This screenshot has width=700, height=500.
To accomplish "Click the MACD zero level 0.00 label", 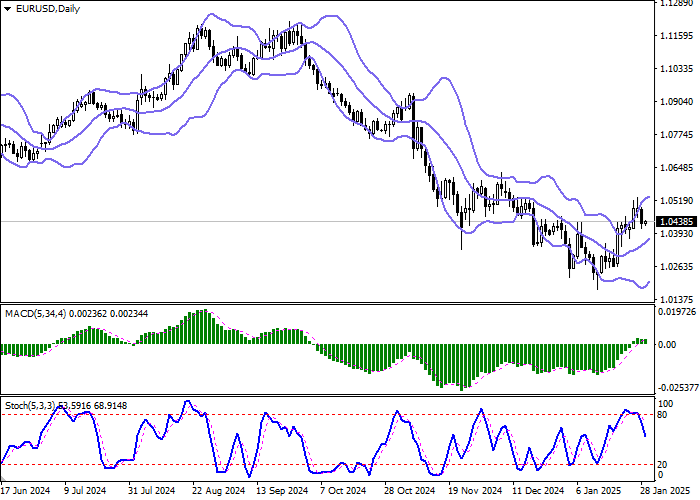I will (x=666, y=345).
